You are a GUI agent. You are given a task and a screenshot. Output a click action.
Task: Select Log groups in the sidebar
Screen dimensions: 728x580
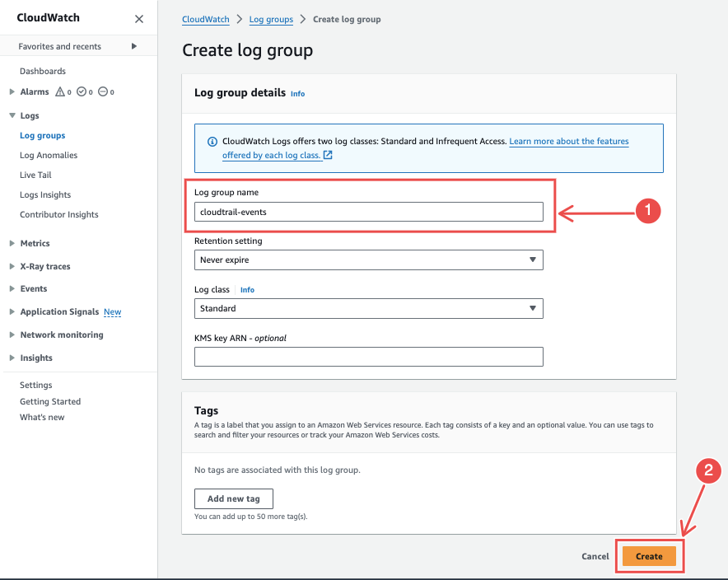(42, 135)
